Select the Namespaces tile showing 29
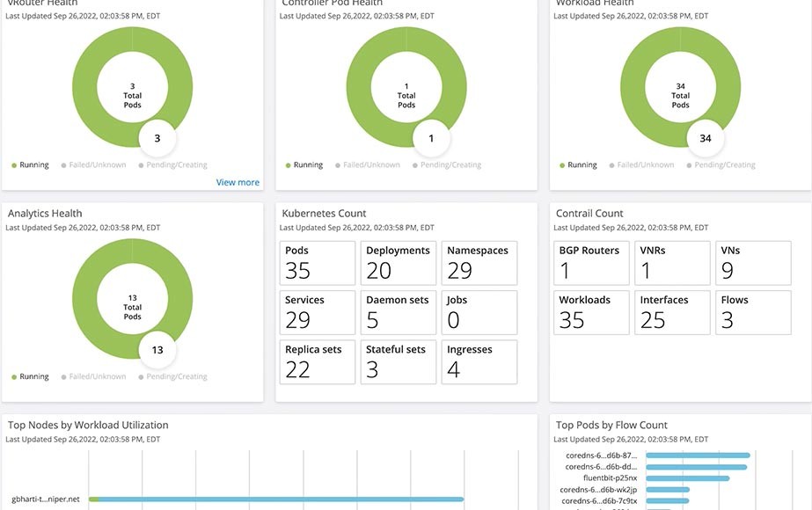 click(x=479, y=262)
